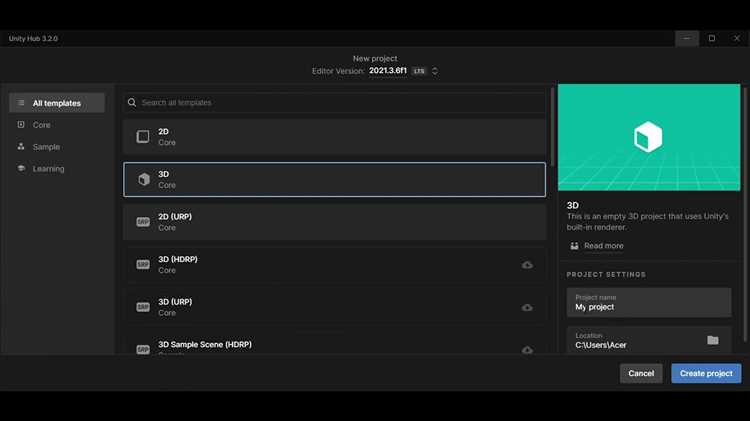This screenshot has height=421, width=750.
Task: Click the 3D template cube icon
Action: [x=143, y=179]
